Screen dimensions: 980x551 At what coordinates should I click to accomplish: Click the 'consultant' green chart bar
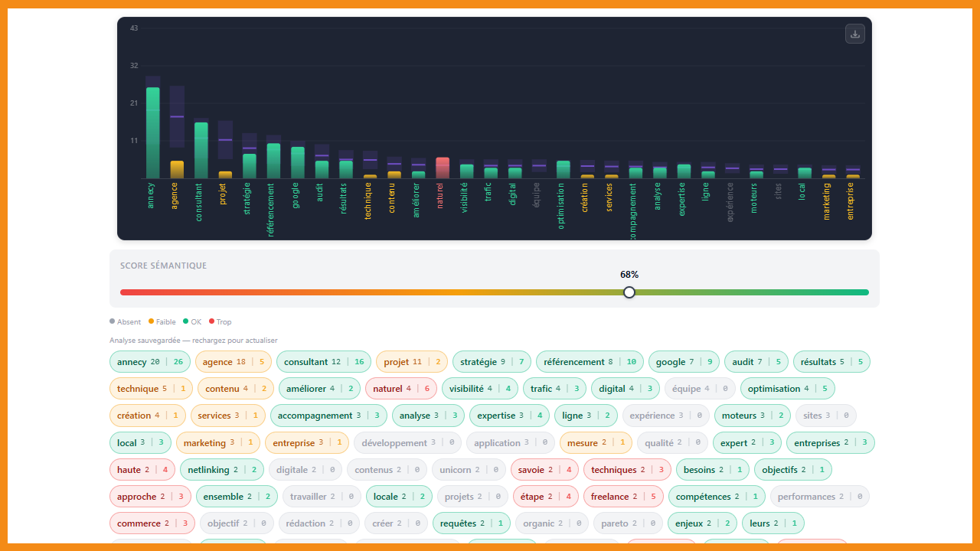(201, 151)
